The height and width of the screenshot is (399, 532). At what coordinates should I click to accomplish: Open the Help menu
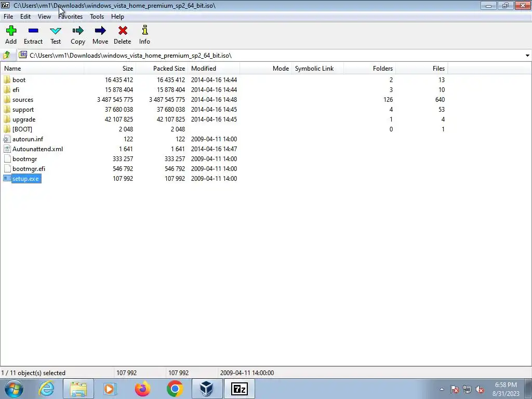117,16
